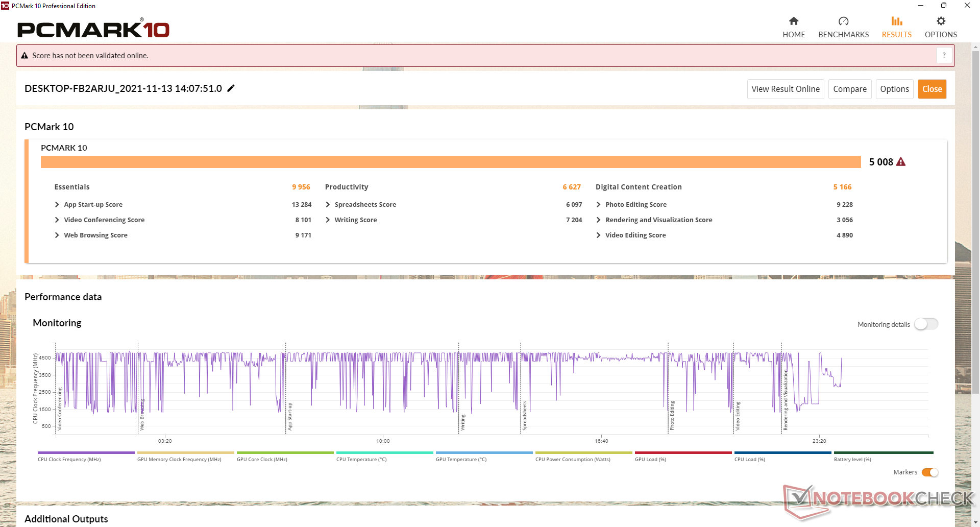Image resolution: width=980 pixels, height=527 pixels.
Task: Select GPU Temperature legend swatch
Action: click(484, 452)
